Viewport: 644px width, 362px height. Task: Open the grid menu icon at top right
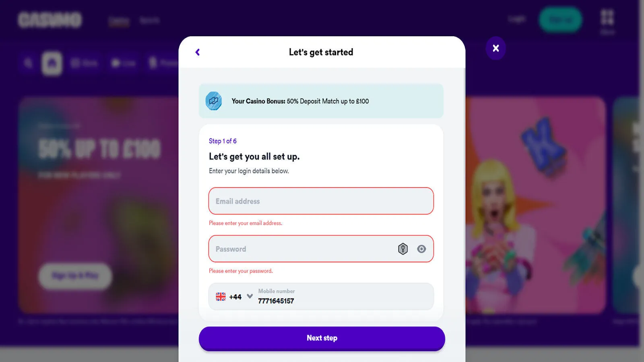(607, 18)
